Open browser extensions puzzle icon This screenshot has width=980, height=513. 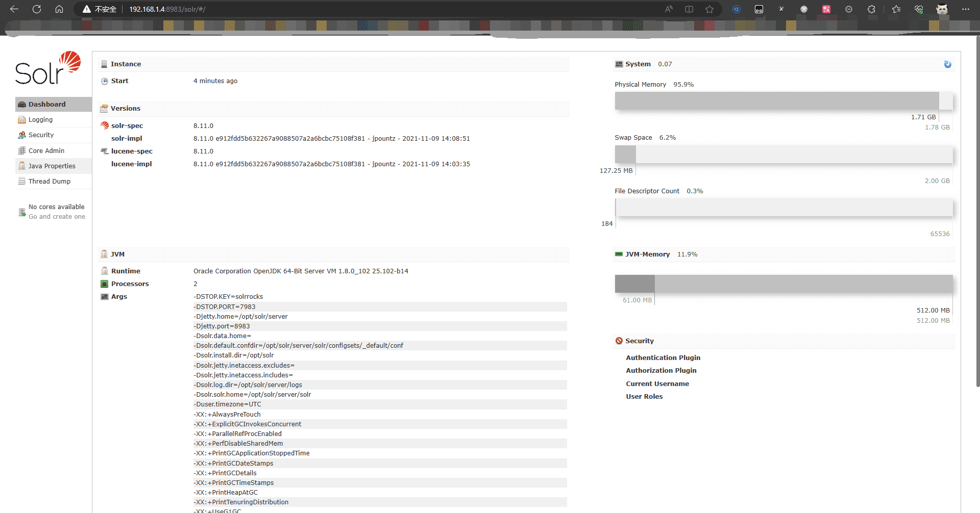[x=871, y=9]
